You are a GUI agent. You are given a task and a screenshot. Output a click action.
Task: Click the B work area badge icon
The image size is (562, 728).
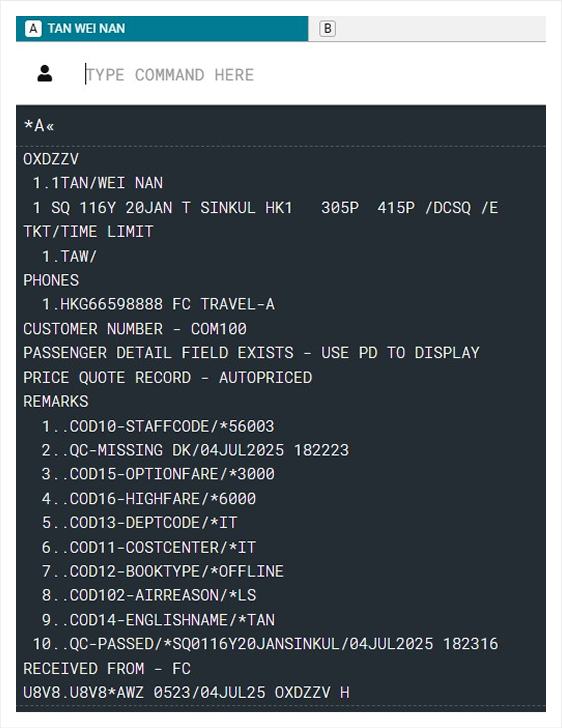(x=327, y=29)
